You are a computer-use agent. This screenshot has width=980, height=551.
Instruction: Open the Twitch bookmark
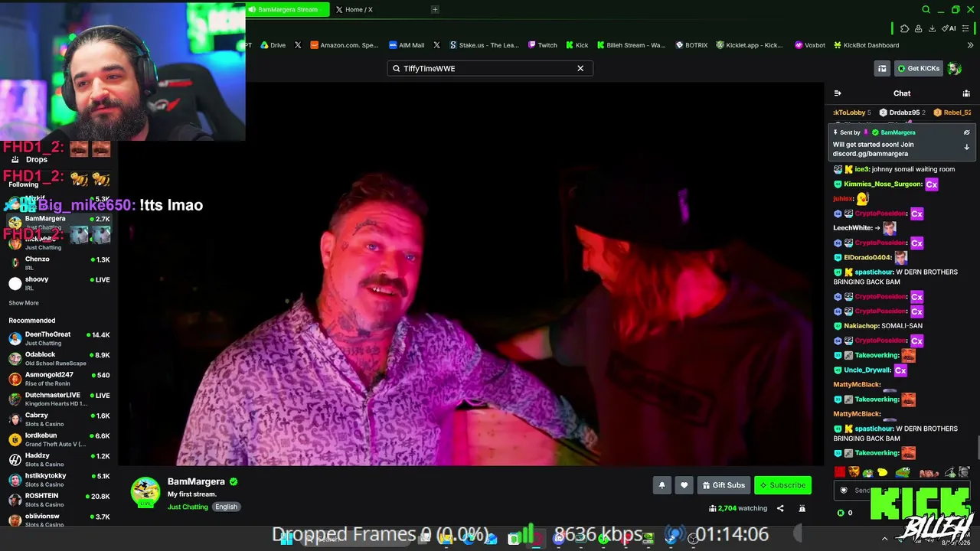(543, 45)
